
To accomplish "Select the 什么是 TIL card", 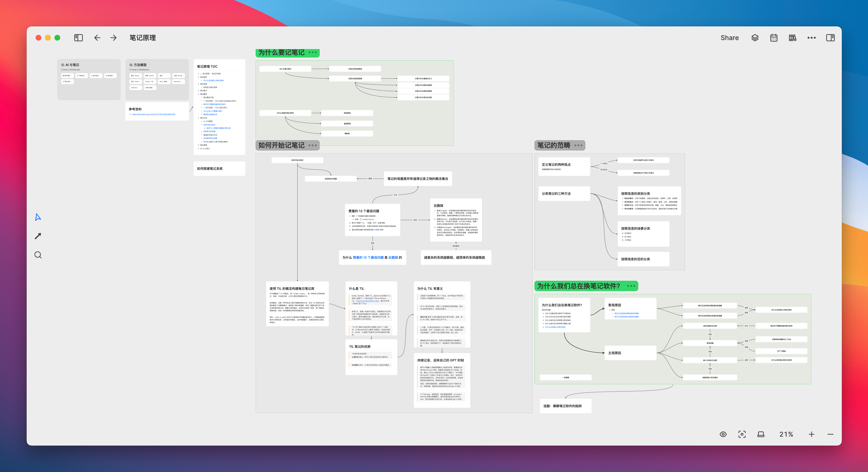I will [371, 308].
